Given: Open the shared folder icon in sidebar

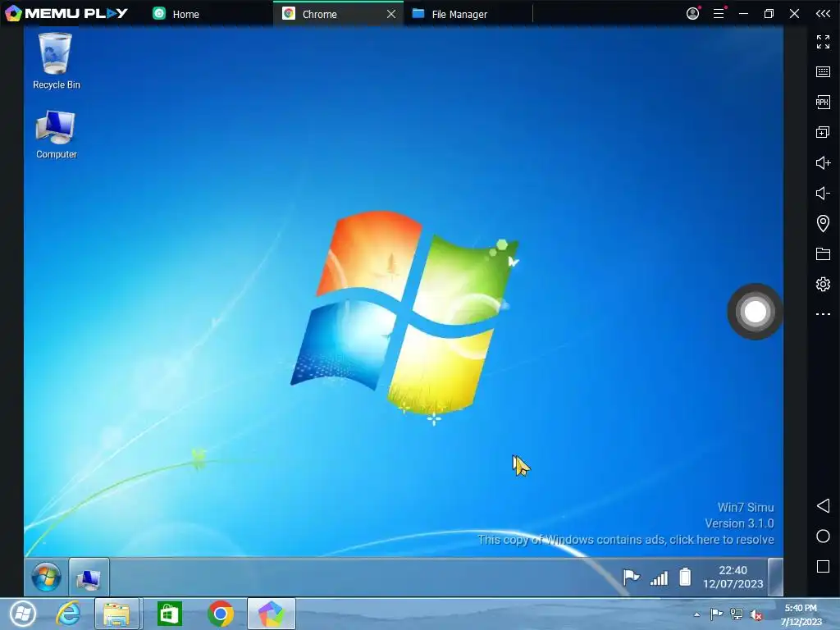Looking at the screenshot, I should [823, 253].
